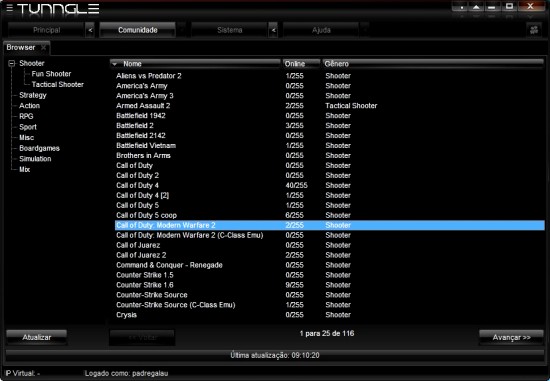550x381 pixels.
Task: Click the Avançar >> button
Action: [511, 337]
